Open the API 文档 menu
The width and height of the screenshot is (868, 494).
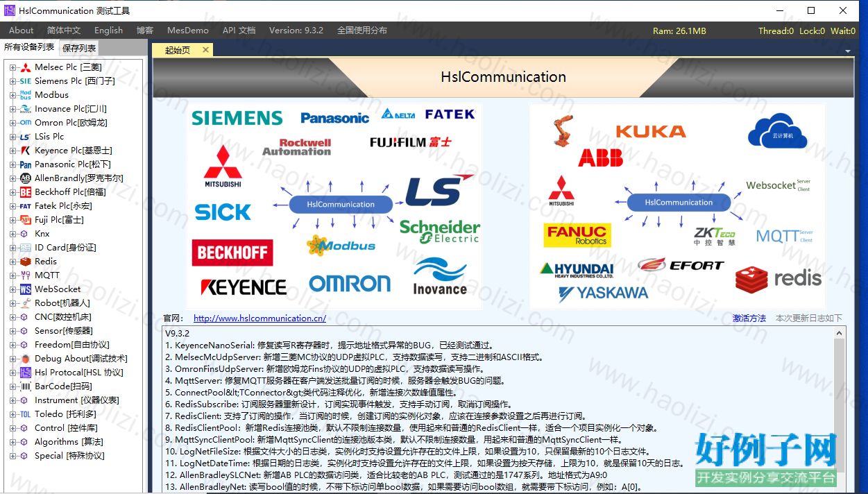239,31
